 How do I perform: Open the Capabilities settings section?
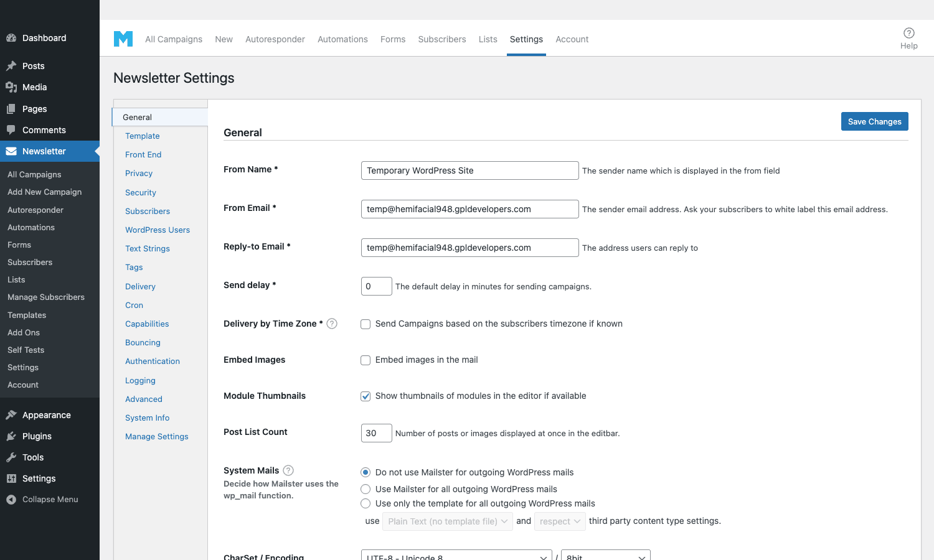147,324
